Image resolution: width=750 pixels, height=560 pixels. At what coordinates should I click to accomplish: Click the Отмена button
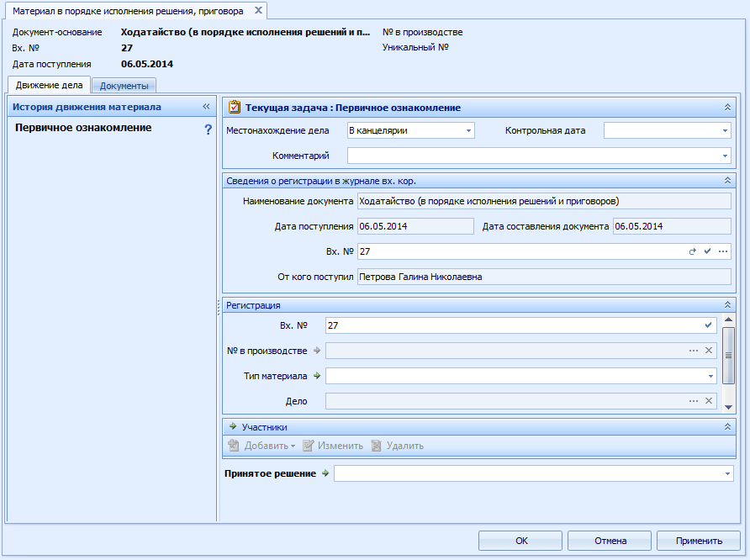tap(610, 541)
